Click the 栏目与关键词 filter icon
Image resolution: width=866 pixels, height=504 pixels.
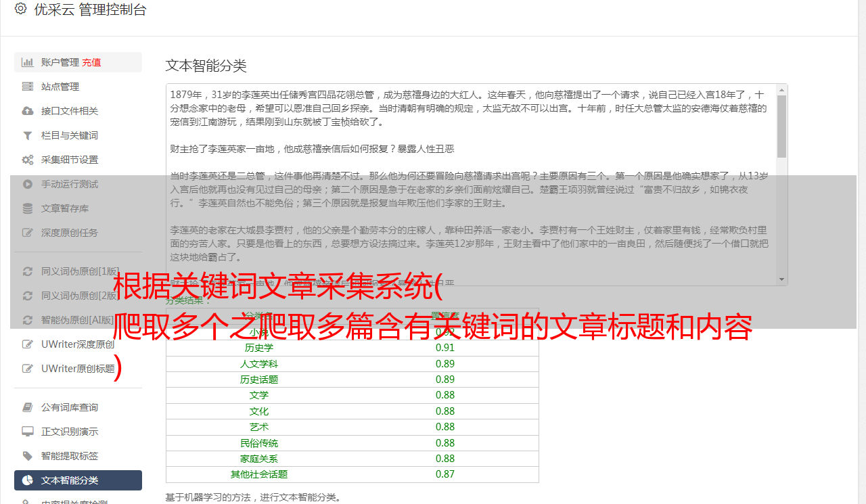[28, 135]
